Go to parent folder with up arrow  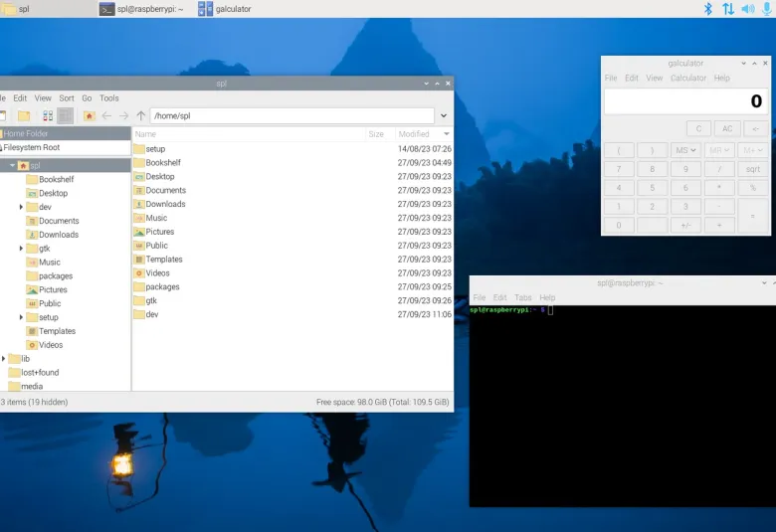(141, 115)
